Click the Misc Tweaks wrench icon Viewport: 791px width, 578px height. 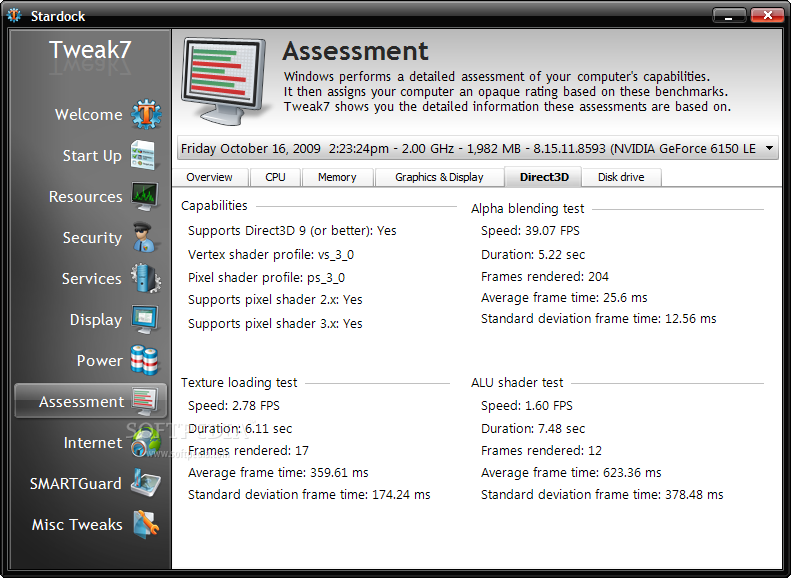[x=146, y=524]
